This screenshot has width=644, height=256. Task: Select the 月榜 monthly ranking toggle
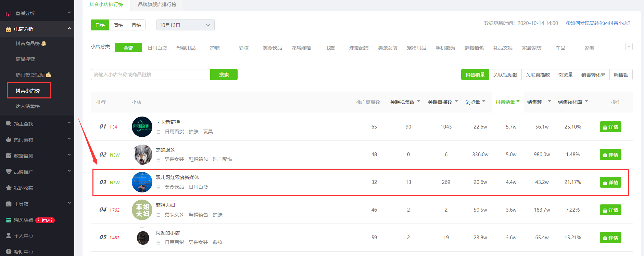tap(136, 25)
